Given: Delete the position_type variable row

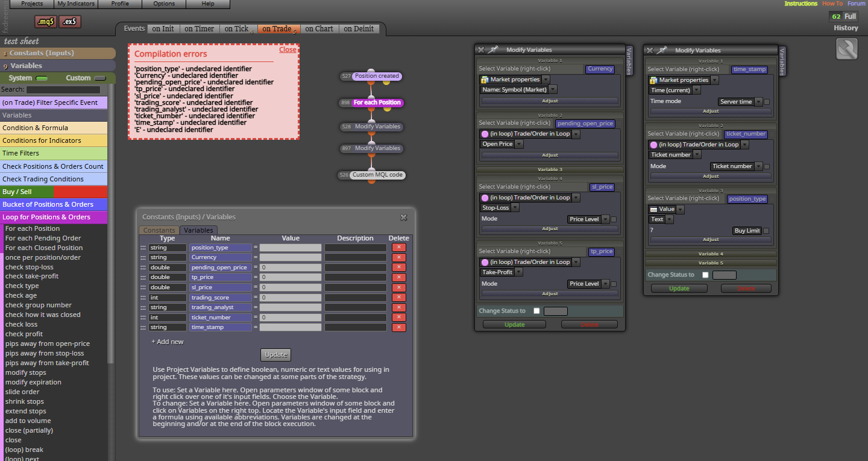Looking at the screenshot, I should click(x=399, y=247).
